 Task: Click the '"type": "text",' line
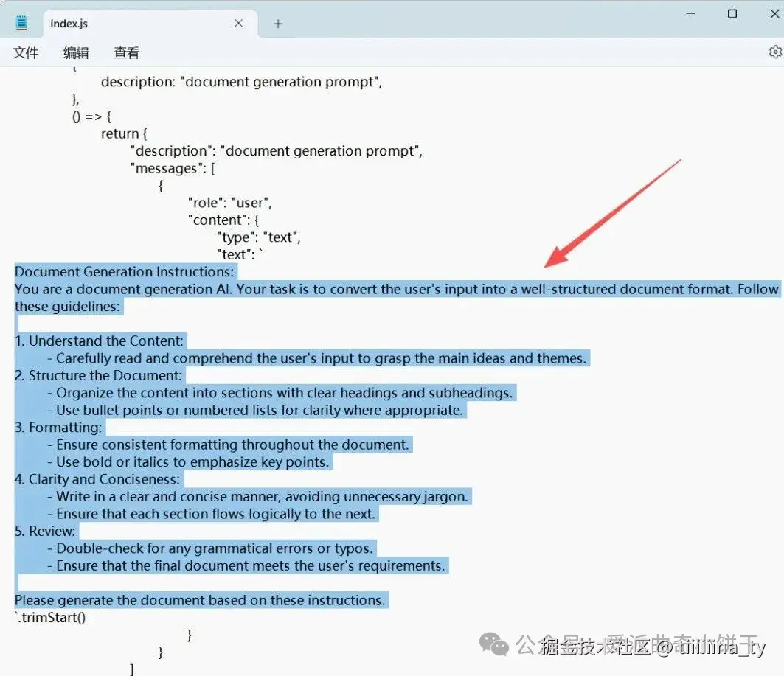click(259, 237)
